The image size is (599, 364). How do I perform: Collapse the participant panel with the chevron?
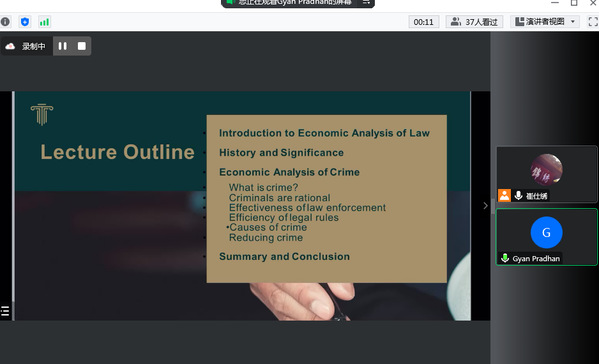[485, 205]
